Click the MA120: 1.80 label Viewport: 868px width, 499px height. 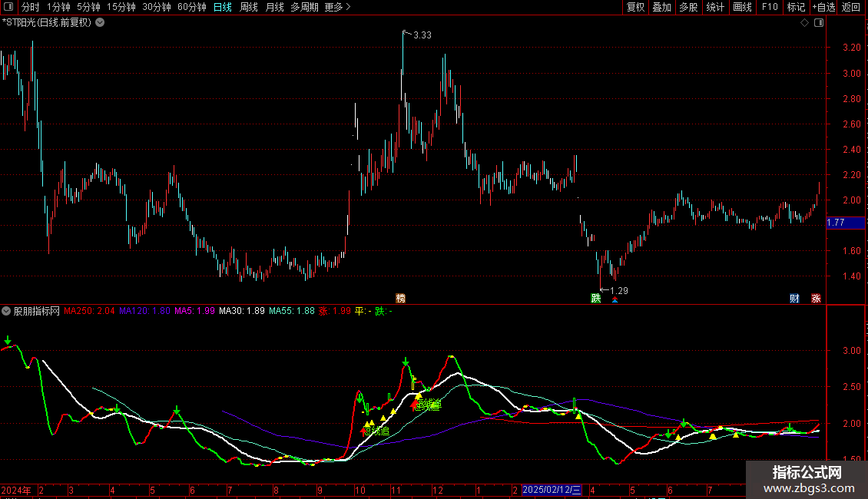144,311
